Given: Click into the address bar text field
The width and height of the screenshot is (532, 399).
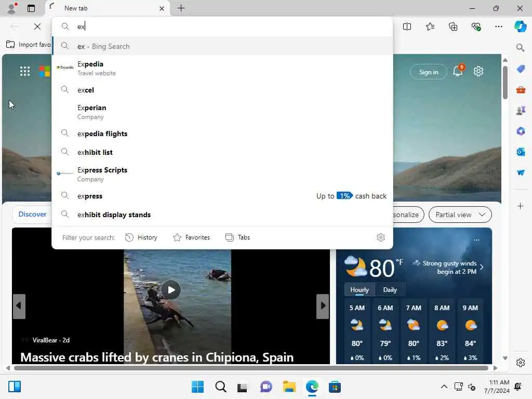Looking at the screenshot, I should 222,26.
